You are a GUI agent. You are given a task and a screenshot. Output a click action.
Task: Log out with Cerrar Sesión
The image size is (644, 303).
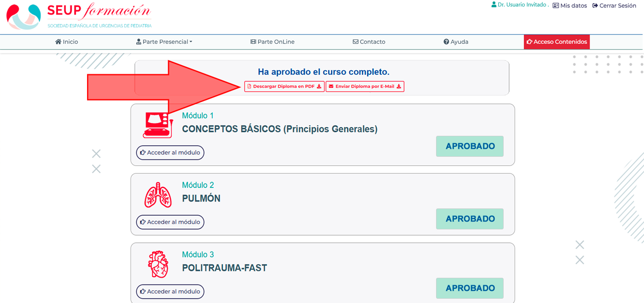click(x=614, y=6)
